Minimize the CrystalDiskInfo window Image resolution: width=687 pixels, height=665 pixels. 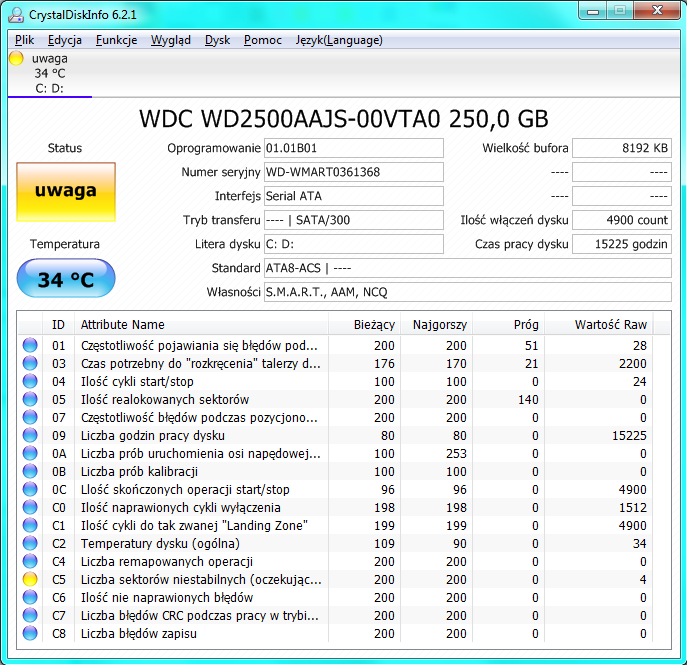coord(593,11)
